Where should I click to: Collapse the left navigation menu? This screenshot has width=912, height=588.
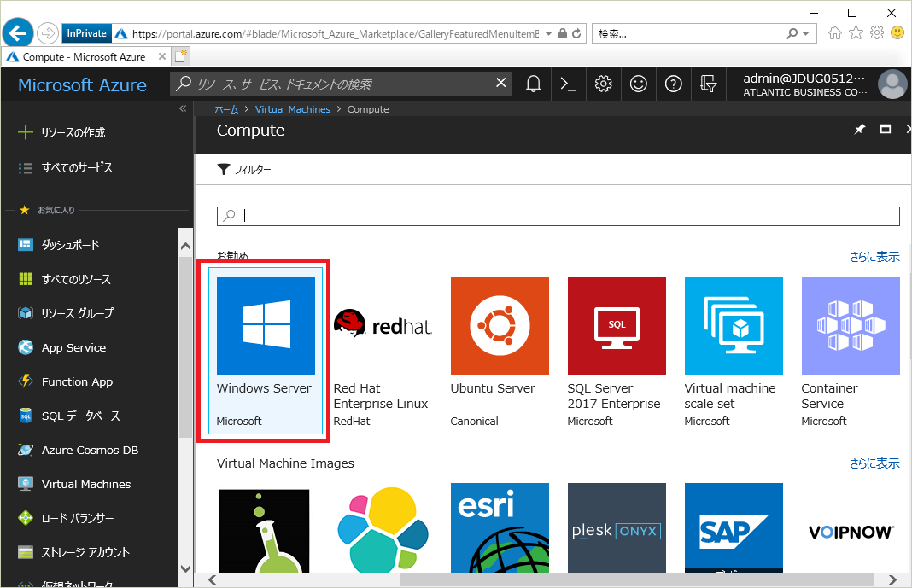pos(183,108)
